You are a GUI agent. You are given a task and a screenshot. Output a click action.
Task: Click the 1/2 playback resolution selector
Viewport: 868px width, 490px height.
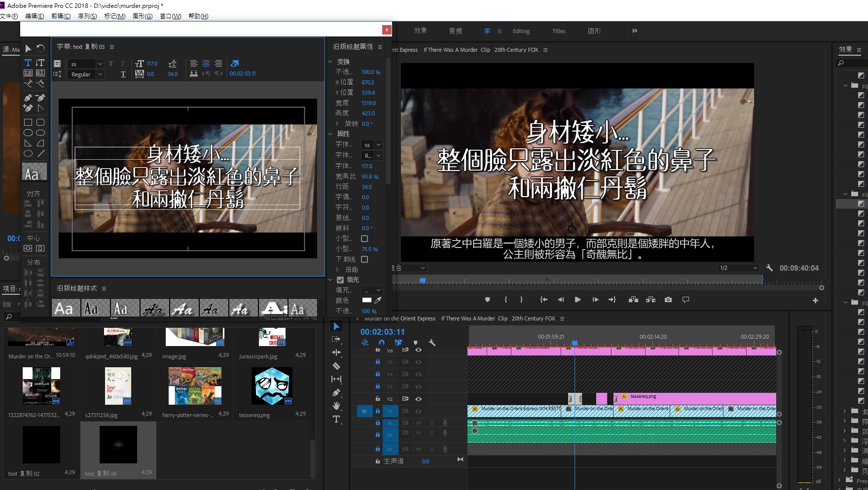737,268
